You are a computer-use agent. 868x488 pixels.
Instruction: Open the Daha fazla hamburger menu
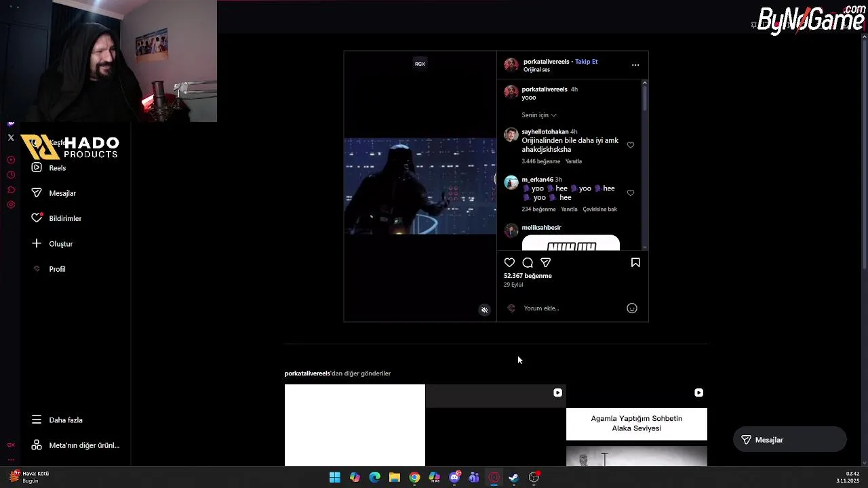tap(37, 420)
